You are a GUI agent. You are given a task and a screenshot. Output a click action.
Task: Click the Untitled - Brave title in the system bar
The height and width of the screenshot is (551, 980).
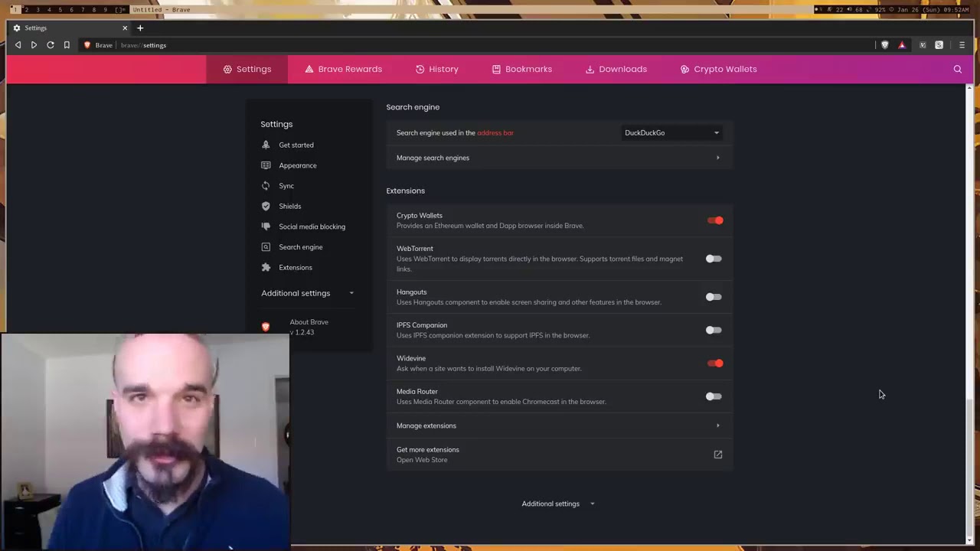click(x=161, y=9)
